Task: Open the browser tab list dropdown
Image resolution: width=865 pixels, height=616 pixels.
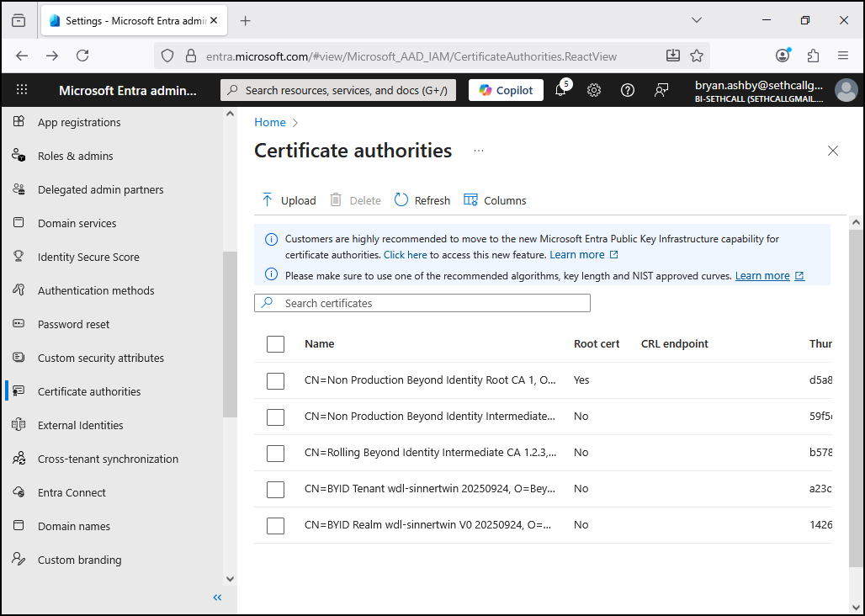Action: [697, 20]
